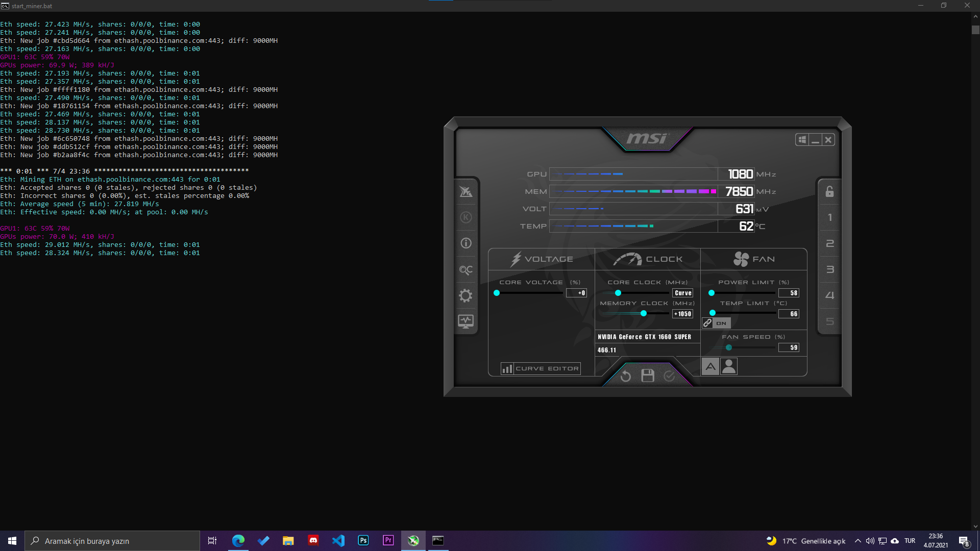980x551 pixels.
Task: Toggle the profile lock padlock
Action: (829, 191)
